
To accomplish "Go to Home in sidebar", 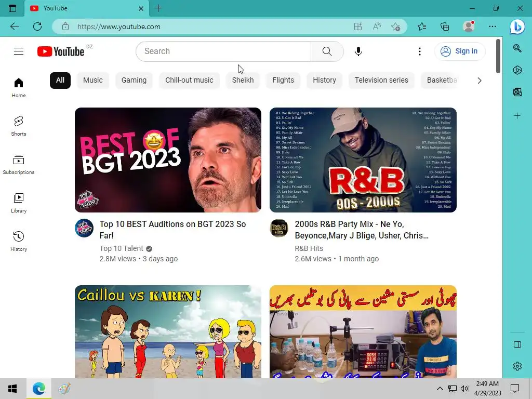I will point(19,87).
